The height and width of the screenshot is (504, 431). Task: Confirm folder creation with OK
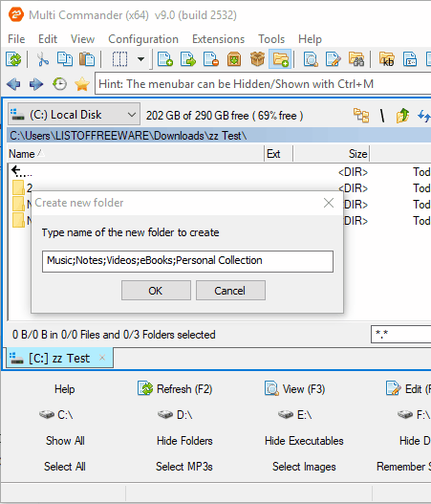coord(156,290)
